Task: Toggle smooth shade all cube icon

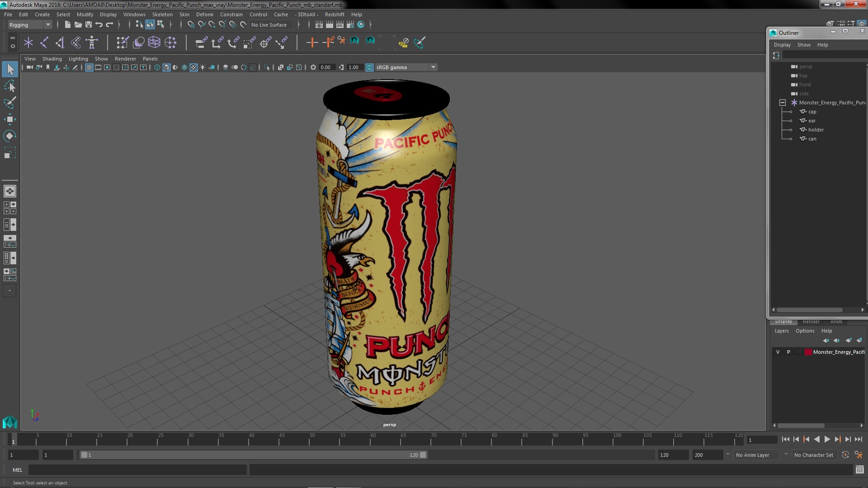Action: pos(166,67)
